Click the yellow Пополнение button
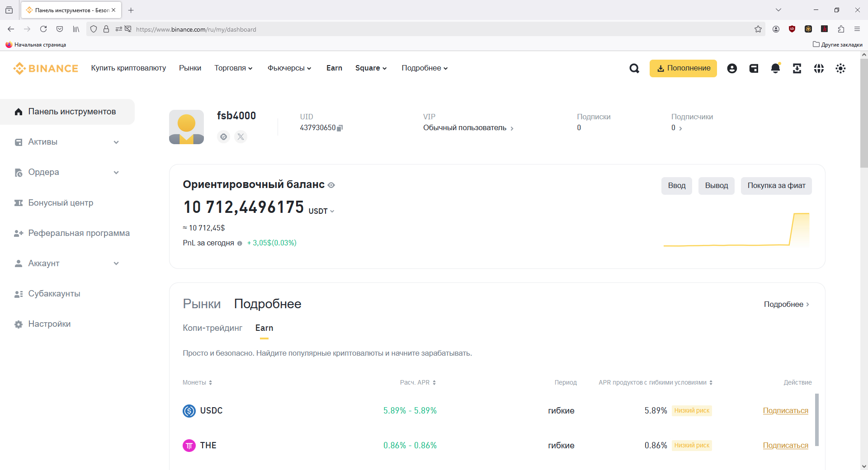This screenshot has height=470, width=868. (683, 68)
